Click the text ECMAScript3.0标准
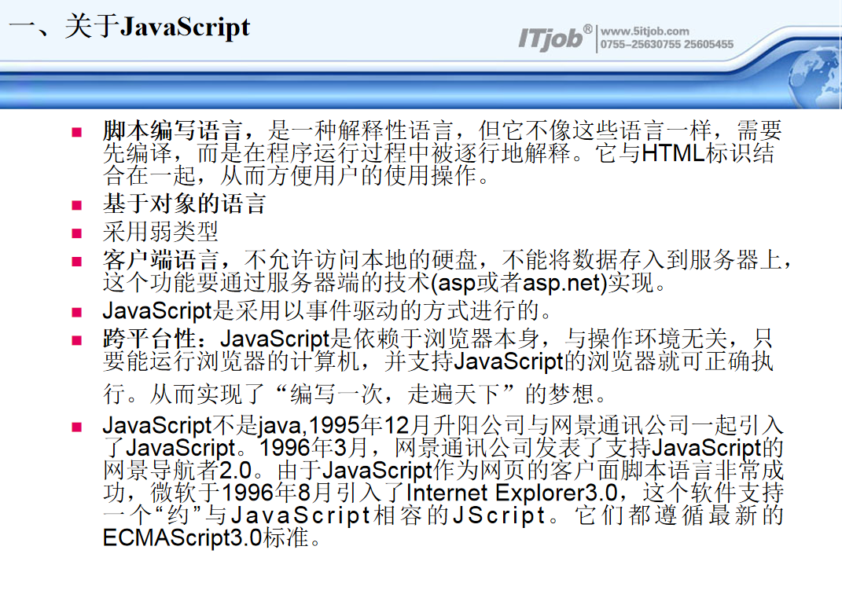 pyautogui.click(x=211, y=539)
